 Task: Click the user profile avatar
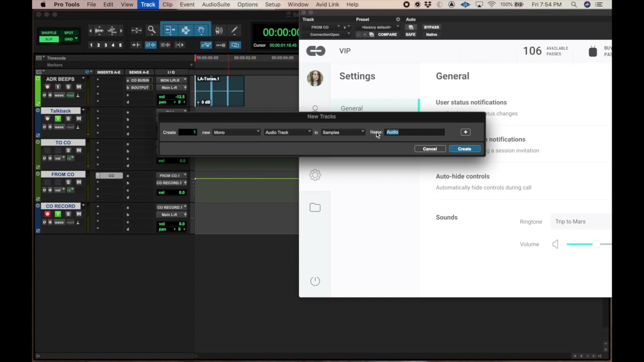[x=315, y=78]
